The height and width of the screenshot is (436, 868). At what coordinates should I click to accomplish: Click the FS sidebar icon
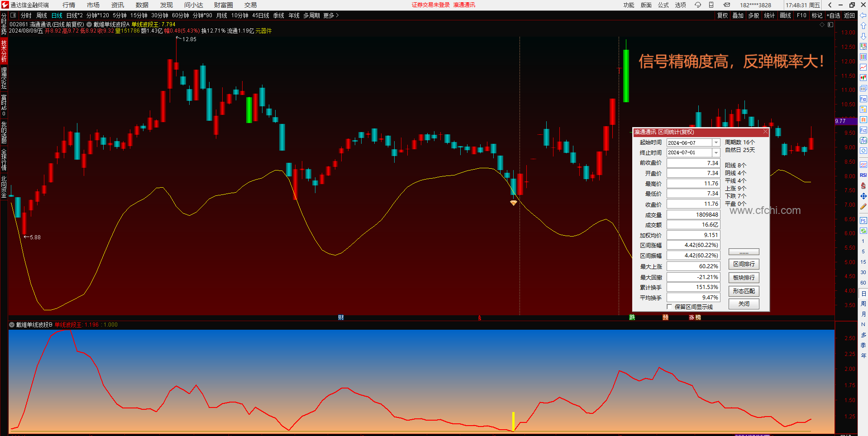[x=863, y=221]
